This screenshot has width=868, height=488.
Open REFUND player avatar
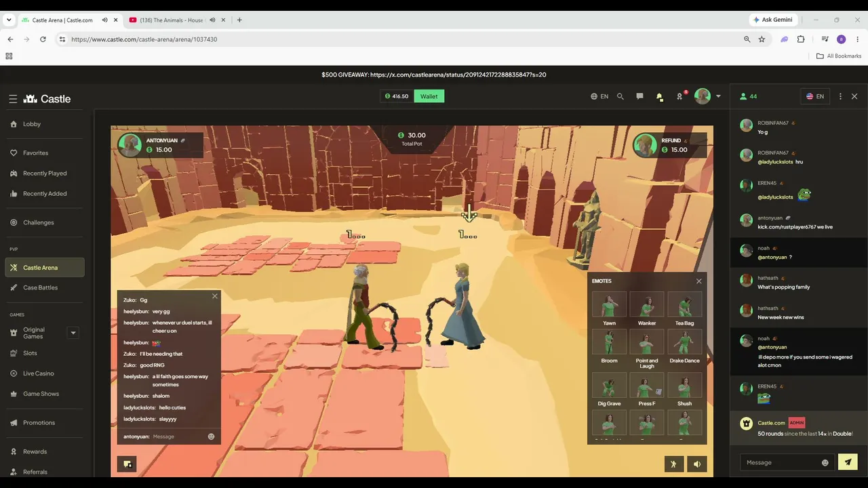pyautogui.click(x=644, y=145)
